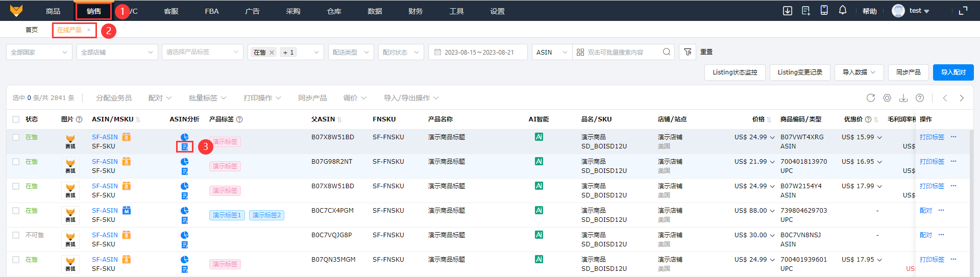980x277 pixels.
Task: Click the Listing状态监控 button
Action: coord(734,72)
